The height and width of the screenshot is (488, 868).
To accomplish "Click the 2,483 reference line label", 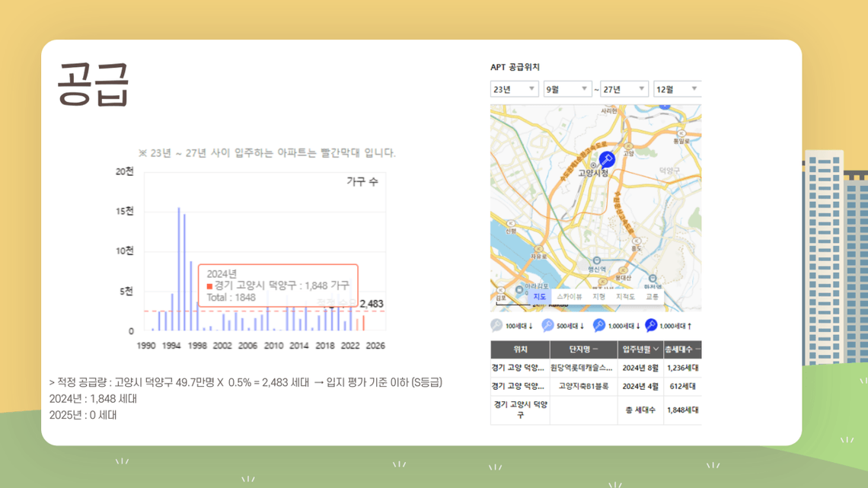I will (x=372, y=304).
